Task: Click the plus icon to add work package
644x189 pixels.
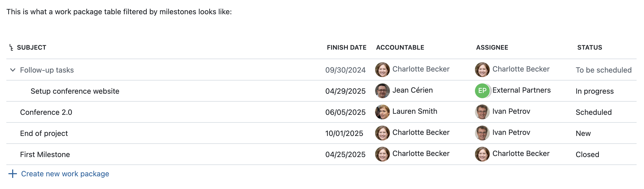Action: 12,174
